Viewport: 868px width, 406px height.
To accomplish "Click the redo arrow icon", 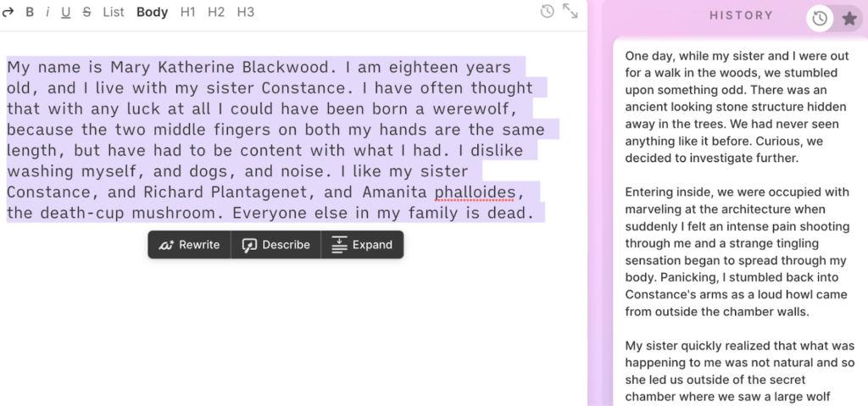I will tap(8, 12).
